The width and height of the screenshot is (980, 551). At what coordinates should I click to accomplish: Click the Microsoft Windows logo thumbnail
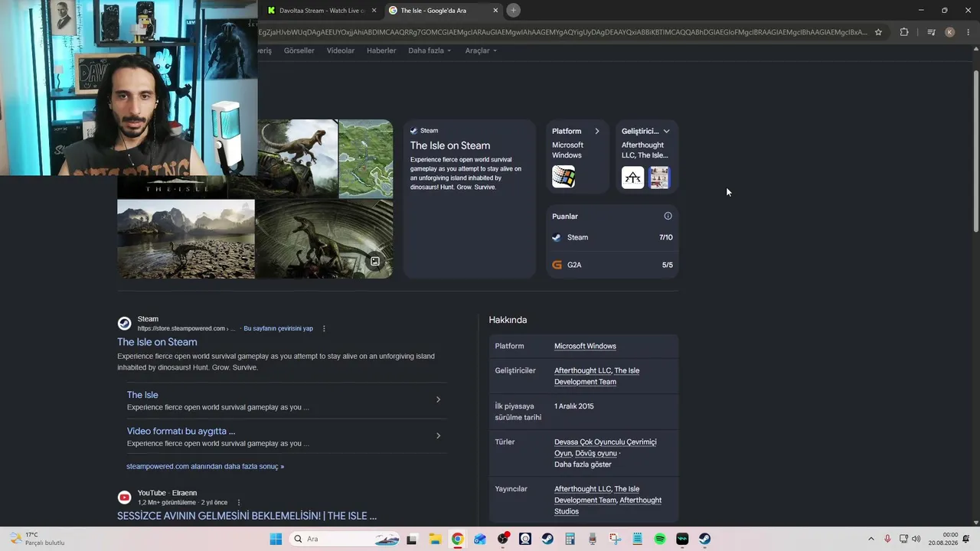[563, 177]
